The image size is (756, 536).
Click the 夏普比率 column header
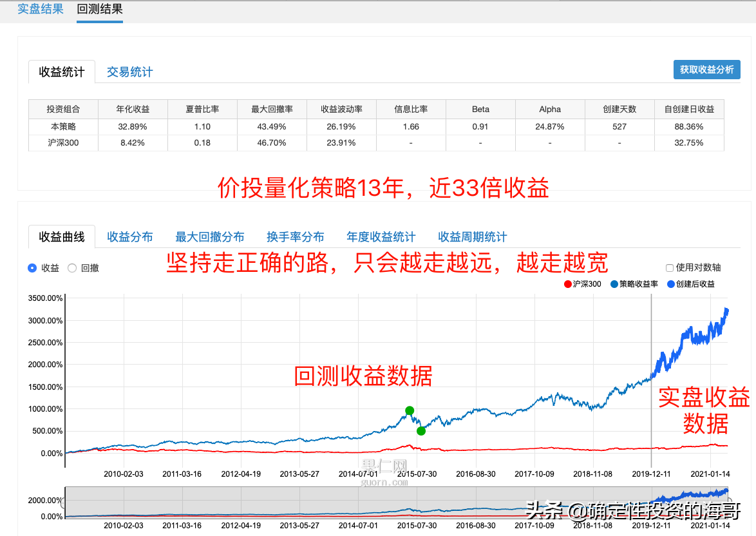tap(202, 109)
